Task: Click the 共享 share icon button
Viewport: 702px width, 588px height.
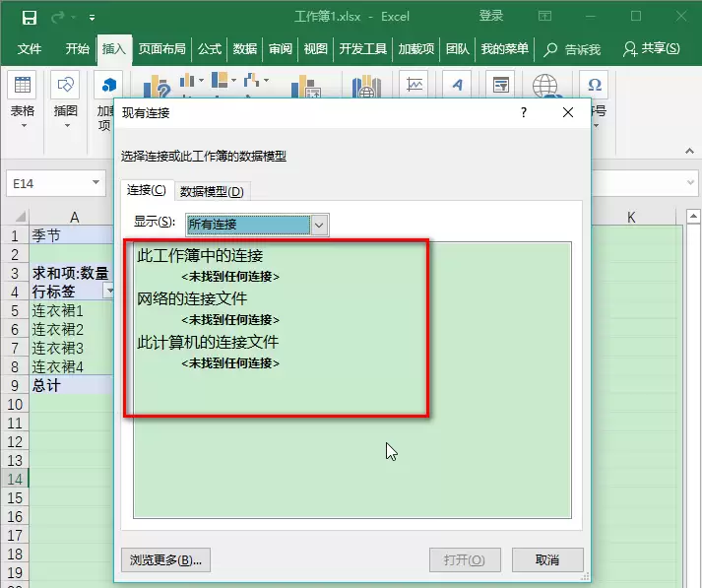Action: [652, 48]
